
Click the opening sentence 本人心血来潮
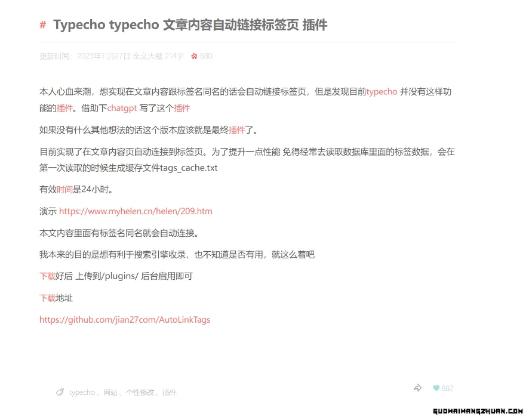pyautogui.click(x=245, y=100)
